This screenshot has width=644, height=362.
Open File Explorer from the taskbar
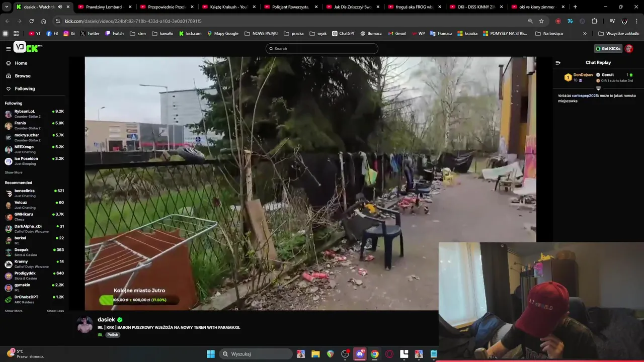(x=315, y=354)
